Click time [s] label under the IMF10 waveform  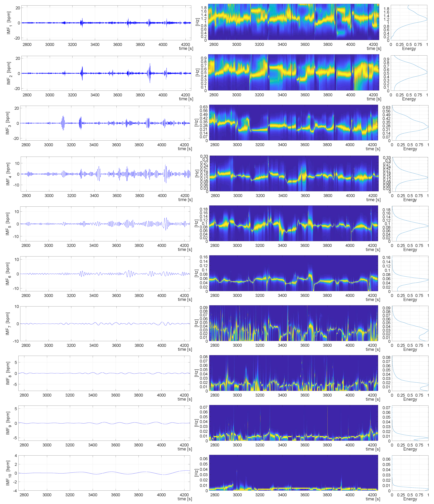pyautogui.click(x=185, y=499)
